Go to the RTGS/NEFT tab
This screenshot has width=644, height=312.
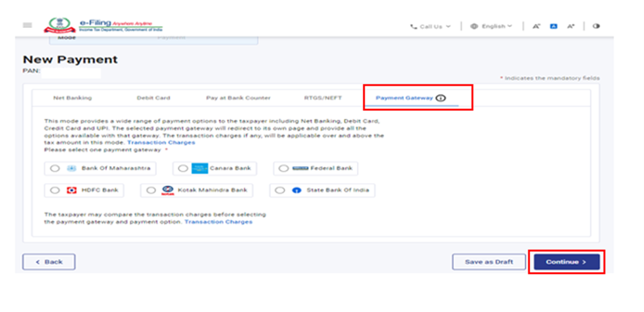coord(323,98)
